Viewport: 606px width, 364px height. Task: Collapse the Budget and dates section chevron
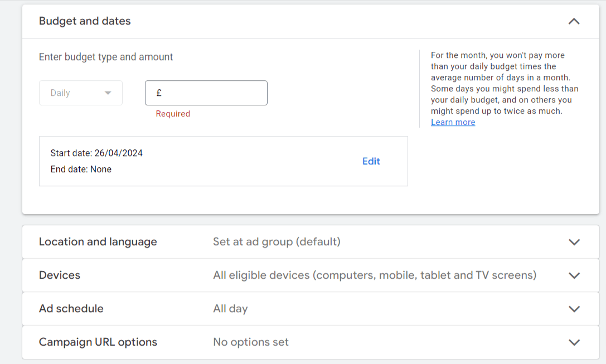574,21
